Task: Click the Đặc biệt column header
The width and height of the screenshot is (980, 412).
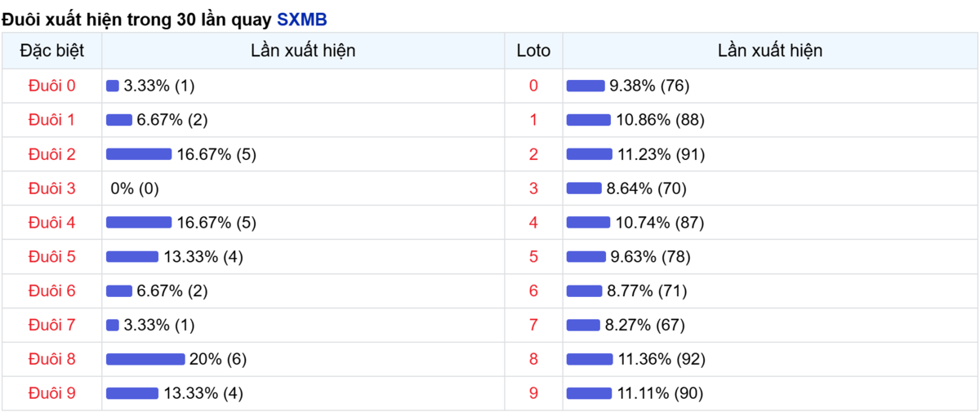Action: point(51,51)
